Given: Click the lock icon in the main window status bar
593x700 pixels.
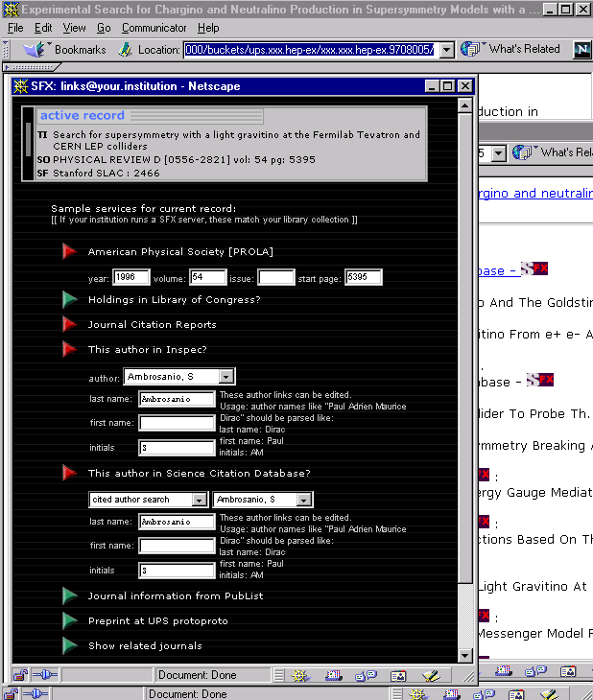Looking at the screenshot, I should (11, 694).
